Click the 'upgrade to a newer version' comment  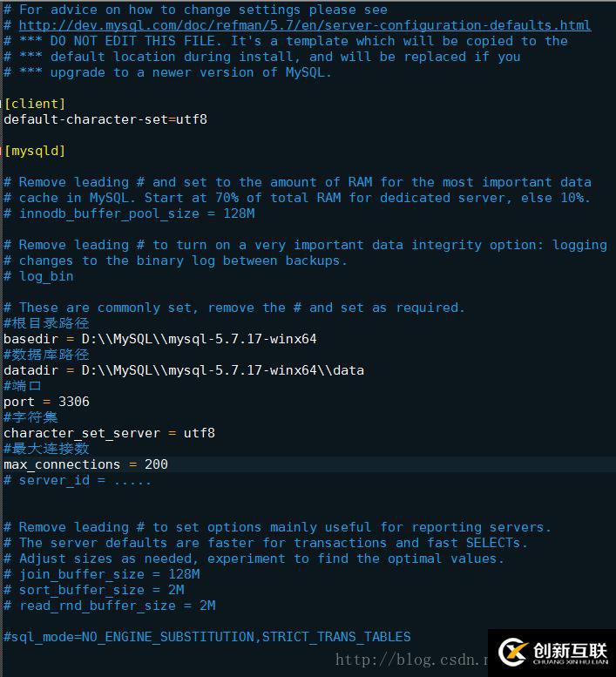(168, 72)
